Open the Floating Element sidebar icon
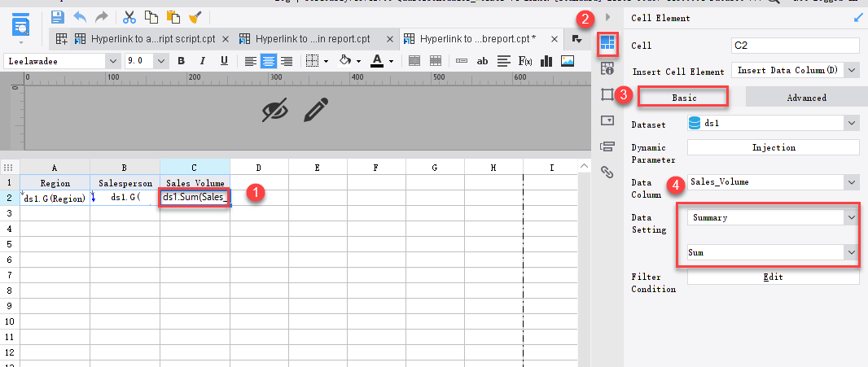 point(607,94)
